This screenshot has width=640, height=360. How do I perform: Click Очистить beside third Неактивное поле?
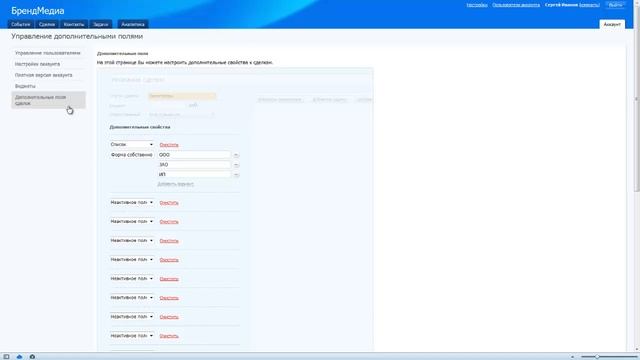point(169,241)
